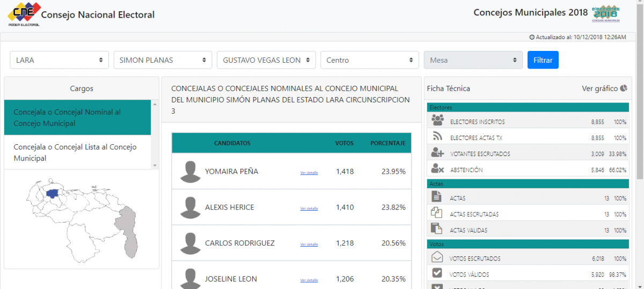Click the Ficha Técnica header
This screenshot has height=289, width=644.
[x=448, y=88]
